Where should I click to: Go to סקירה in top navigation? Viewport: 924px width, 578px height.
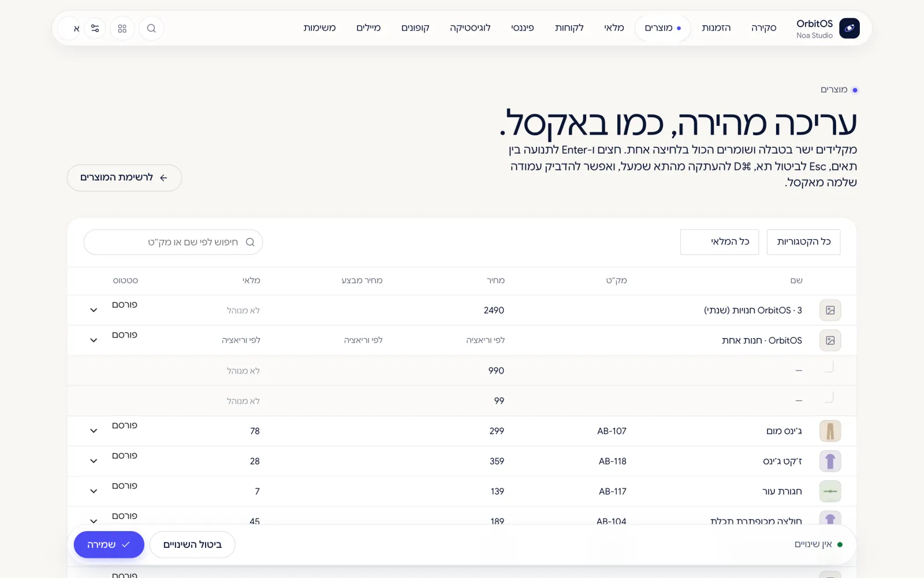click(763, 28)
